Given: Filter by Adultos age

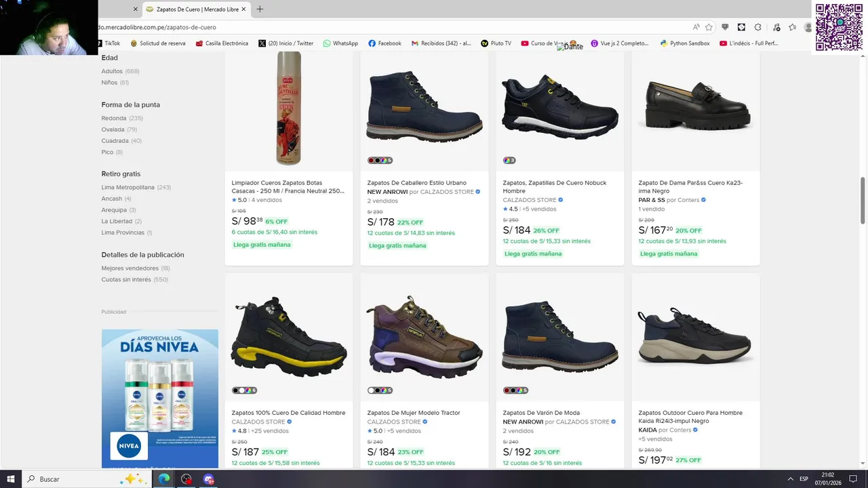Looking at the screenshot, I should pyautogui.click(x=112, y=71).
